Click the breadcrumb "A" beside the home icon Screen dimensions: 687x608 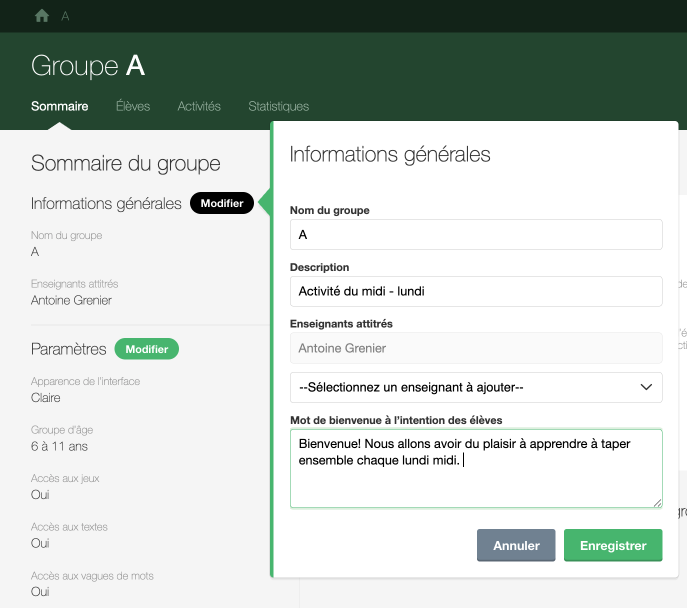point(65,16)
